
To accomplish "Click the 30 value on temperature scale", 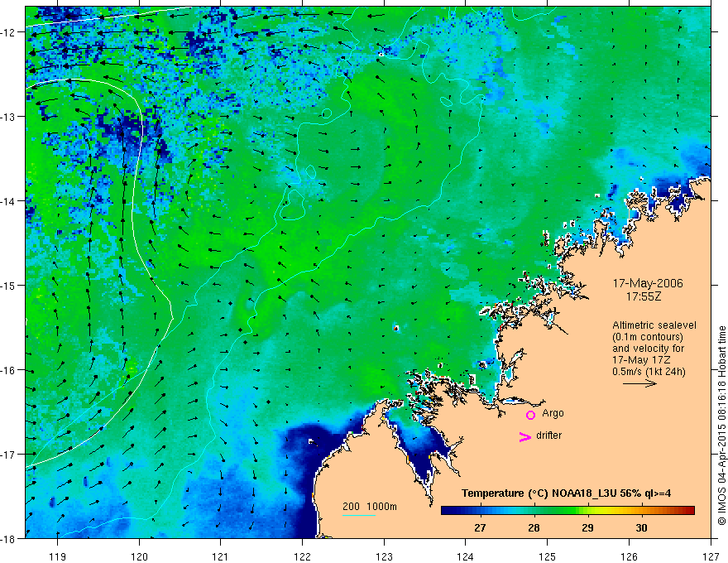I will tap(641, 527).
